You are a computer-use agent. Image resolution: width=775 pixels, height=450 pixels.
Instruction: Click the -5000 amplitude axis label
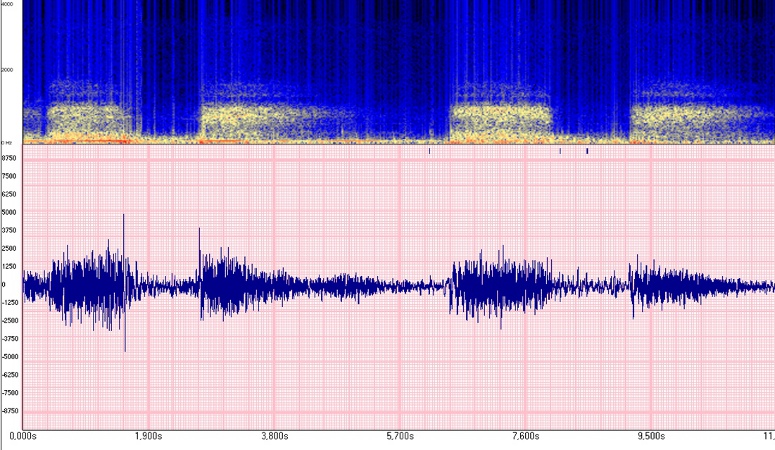coord(9,356)
